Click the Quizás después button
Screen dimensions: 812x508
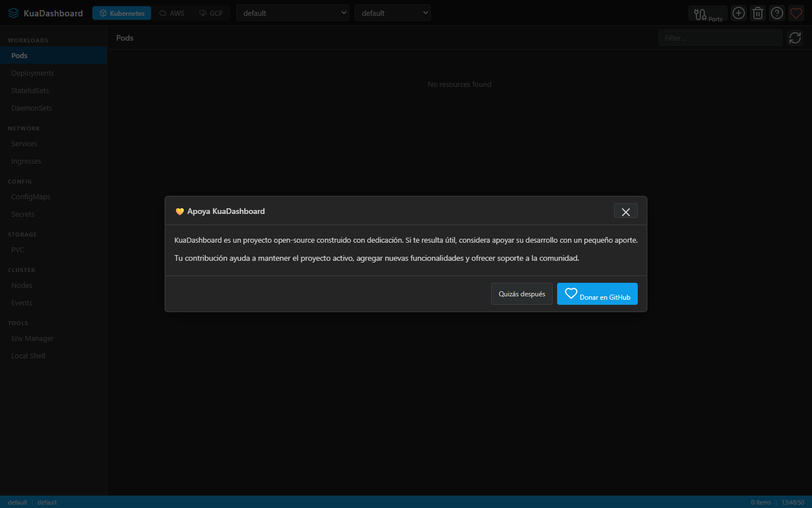[x=522, y=294]
